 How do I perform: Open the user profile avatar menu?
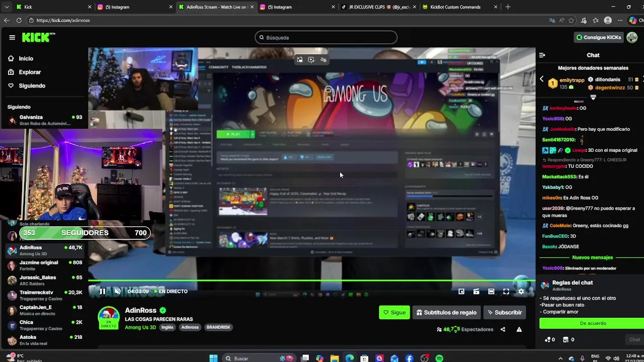pos(631,37)
